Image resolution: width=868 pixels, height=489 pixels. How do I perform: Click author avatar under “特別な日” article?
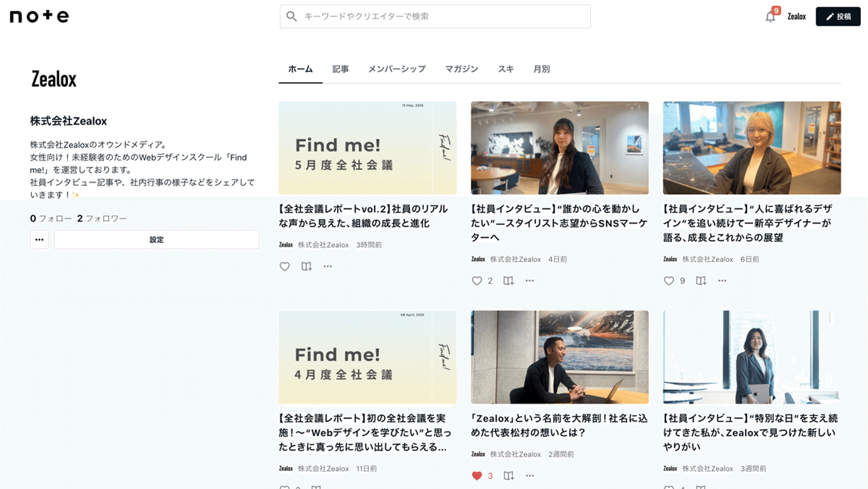670,468
